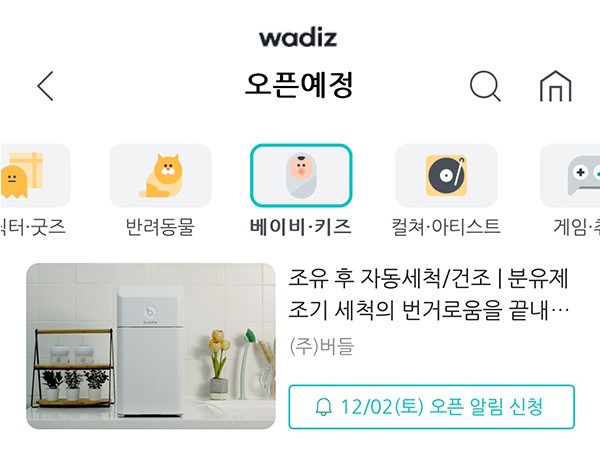Select the game controller icon category

click(x=570, y=176)
